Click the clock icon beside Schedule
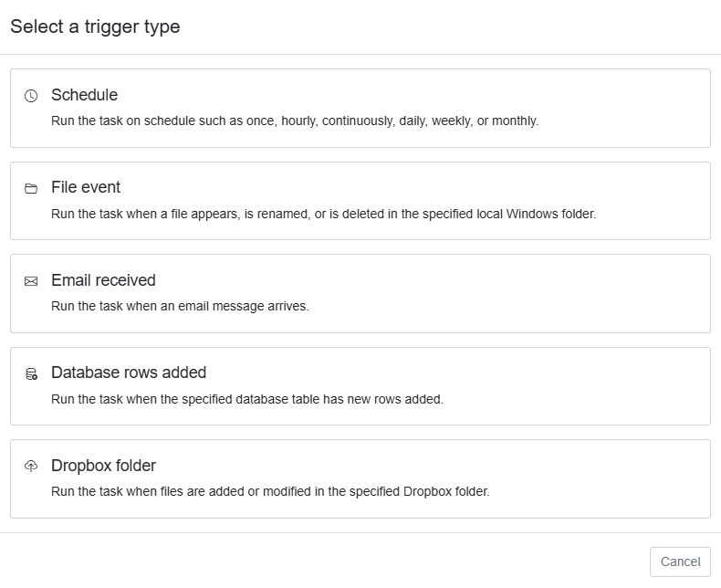Screen dimensions: 721x588 [31, 96]
